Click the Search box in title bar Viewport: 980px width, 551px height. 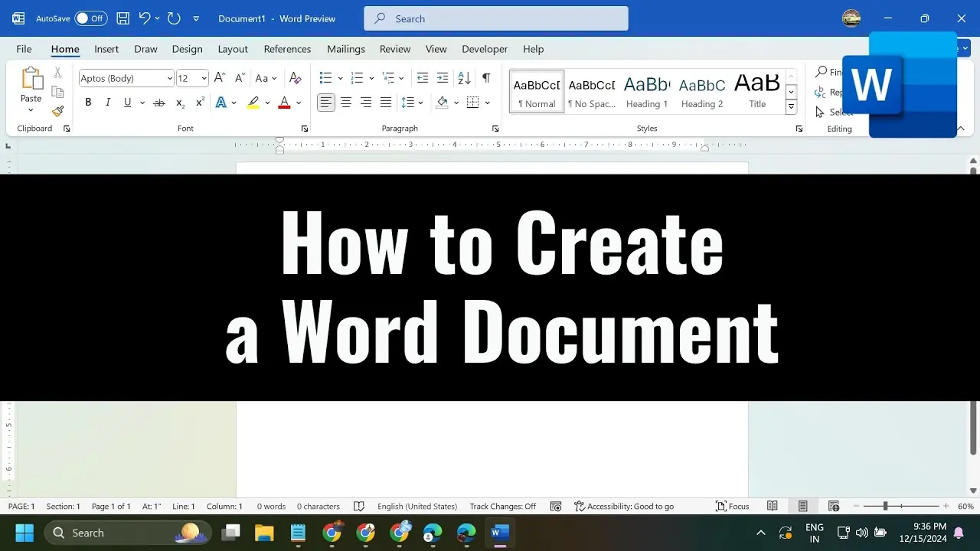496,18
